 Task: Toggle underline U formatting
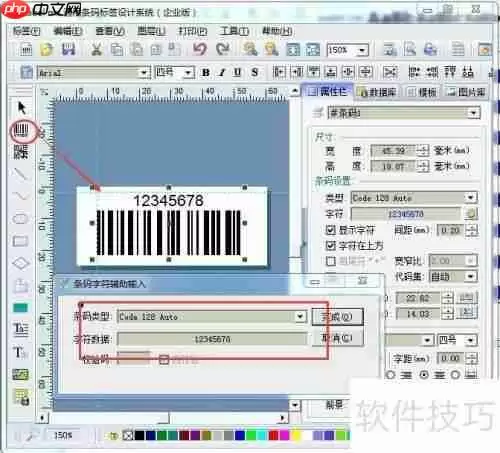(237, 72)
